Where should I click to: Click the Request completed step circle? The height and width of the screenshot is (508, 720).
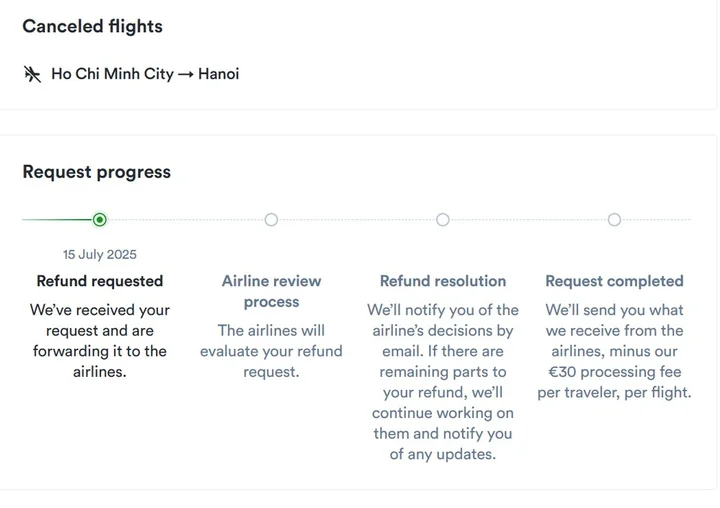(614, 220)
